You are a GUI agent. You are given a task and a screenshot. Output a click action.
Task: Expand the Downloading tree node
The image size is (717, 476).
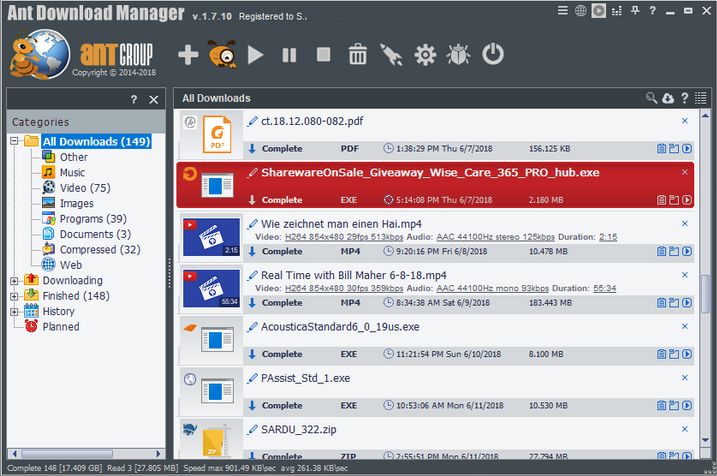(14, 281)
